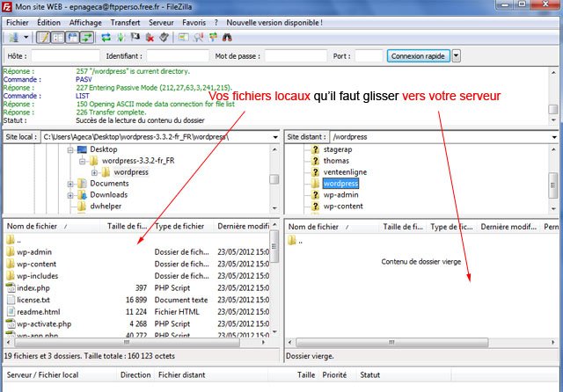
Task: Open the Favoris menu
Action: 194,23
